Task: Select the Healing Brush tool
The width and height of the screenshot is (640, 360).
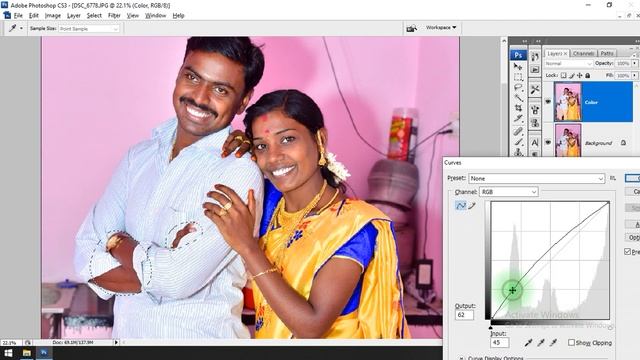Action: tap(518, 131)
